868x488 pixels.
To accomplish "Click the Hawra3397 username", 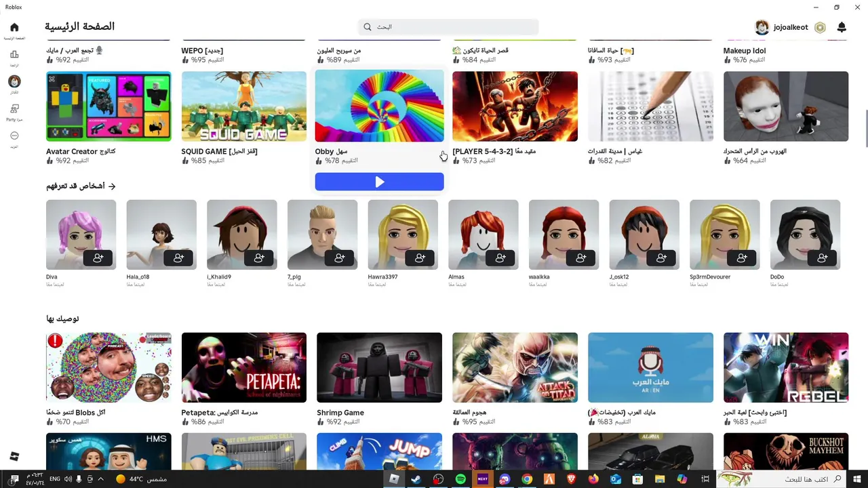I will pos(382,277).
